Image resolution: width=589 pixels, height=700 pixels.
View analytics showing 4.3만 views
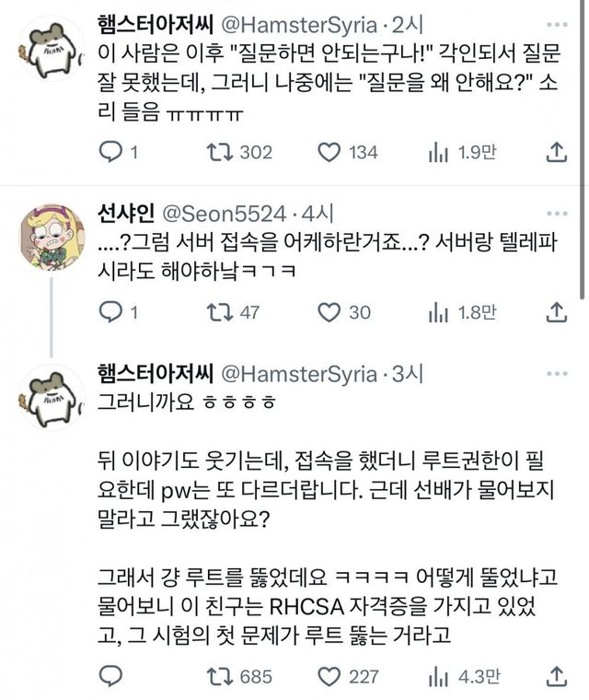[x=437, y=676]
